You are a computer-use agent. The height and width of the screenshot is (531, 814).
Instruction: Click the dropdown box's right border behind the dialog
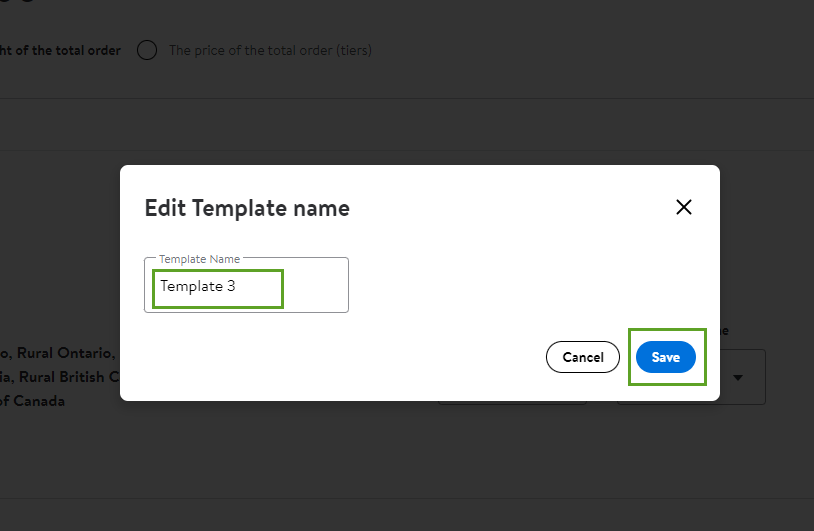click(765, 377)
